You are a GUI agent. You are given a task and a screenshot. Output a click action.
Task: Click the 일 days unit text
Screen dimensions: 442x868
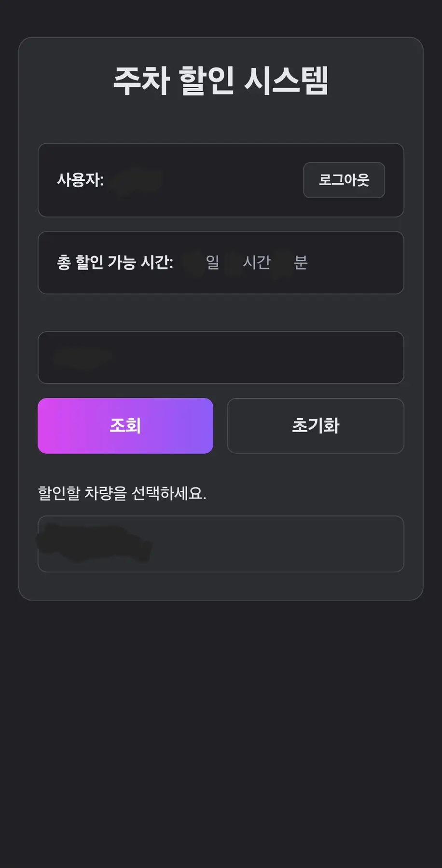tap(212, 262)
